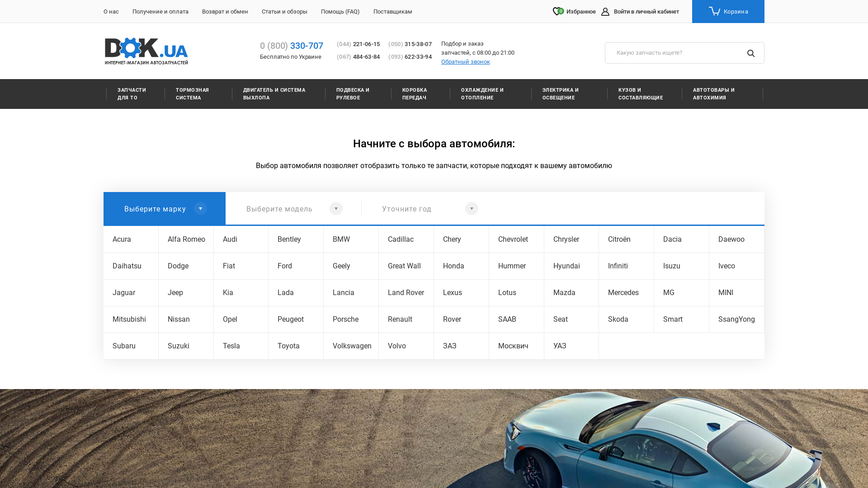Screen dimensions: 868x488
Task: Expand the brand selection dropdown arrow
Action: pyautogui.click(x=200, y=208)
